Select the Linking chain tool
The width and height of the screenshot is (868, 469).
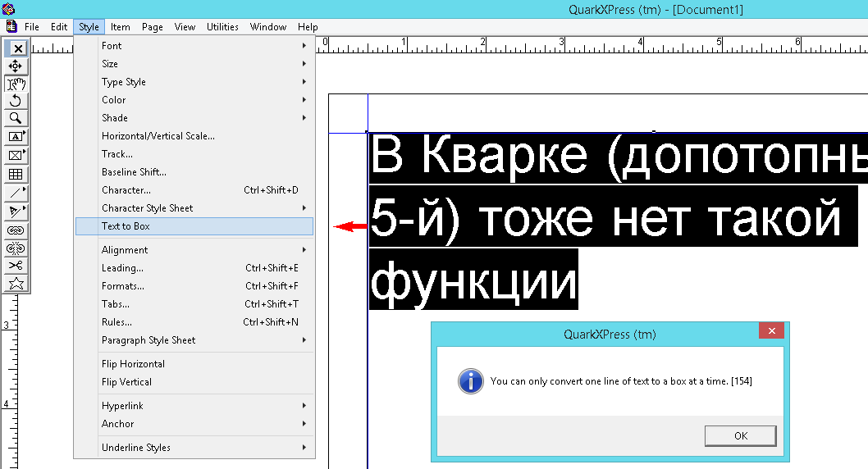point(16,230)
